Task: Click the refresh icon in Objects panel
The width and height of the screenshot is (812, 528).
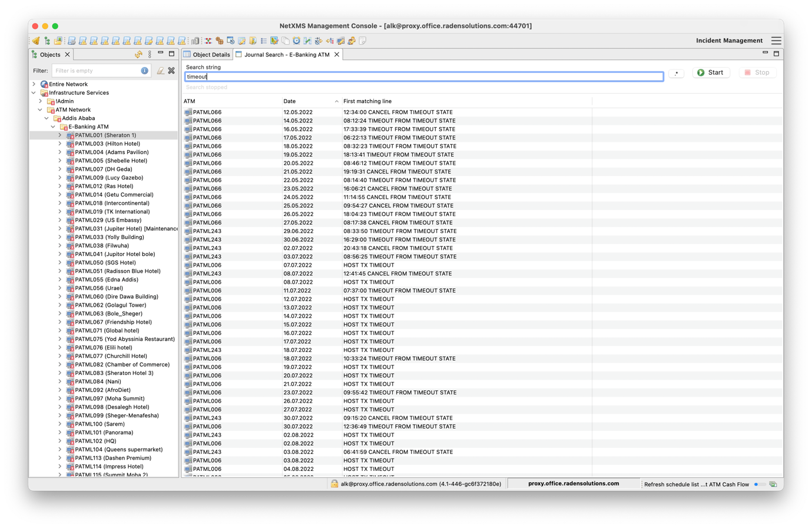Action: click(138, 54)
